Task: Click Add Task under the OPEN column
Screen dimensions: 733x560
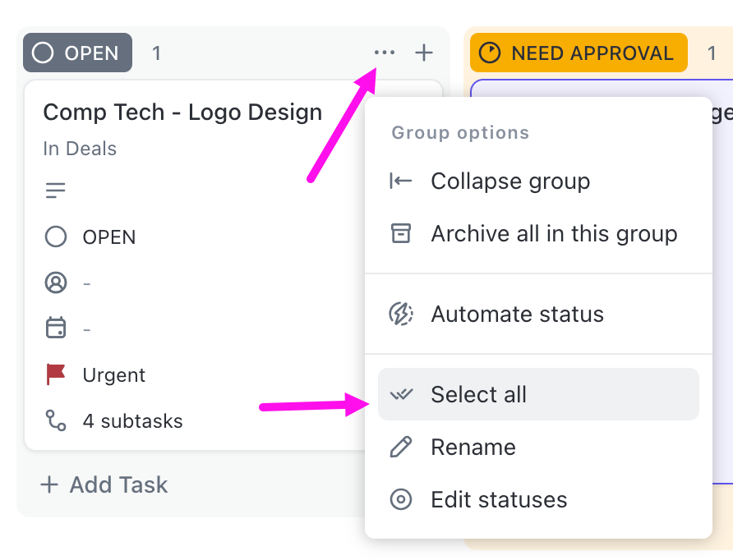Action: [x=104, y=484]
